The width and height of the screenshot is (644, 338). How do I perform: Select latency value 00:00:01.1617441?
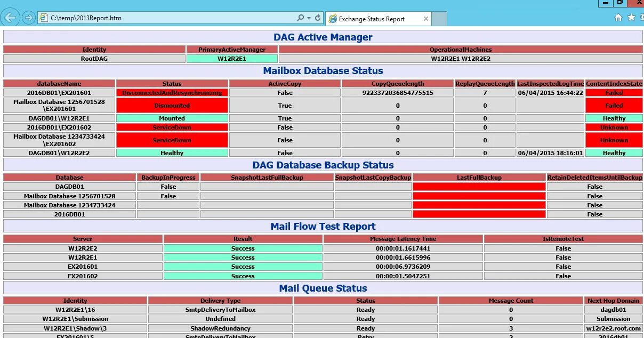(x=403, y=248)
